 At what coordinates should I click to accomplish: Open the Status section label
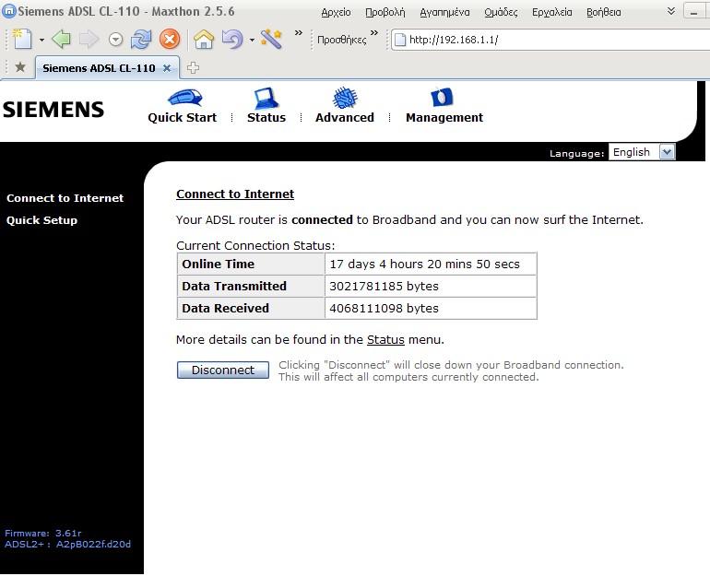(266, 117)
